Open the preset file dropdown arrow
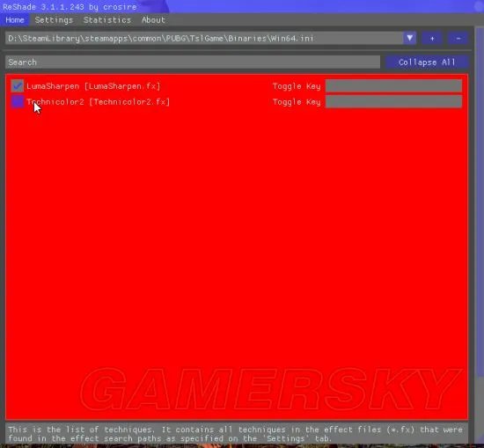This screenshot has height=448, width=484. (409, 38)
